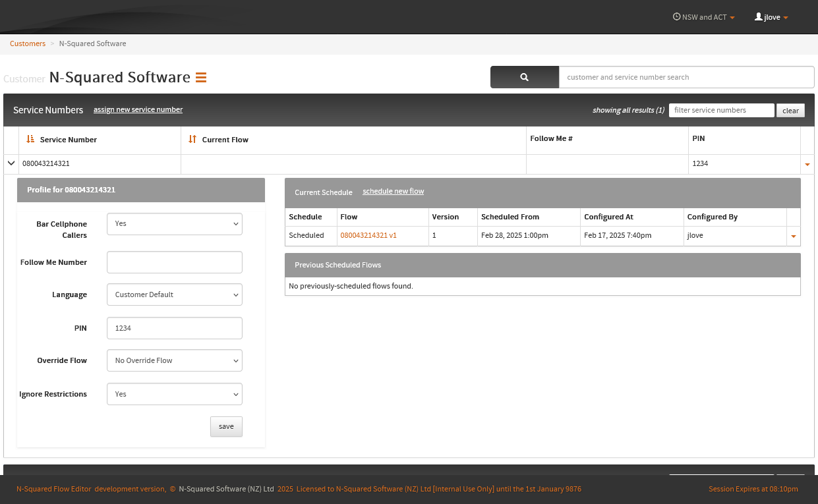This screenshot has width=818, height=504.
Task: Open the 080043214321 v1 flow link
Action: (368, 235)
